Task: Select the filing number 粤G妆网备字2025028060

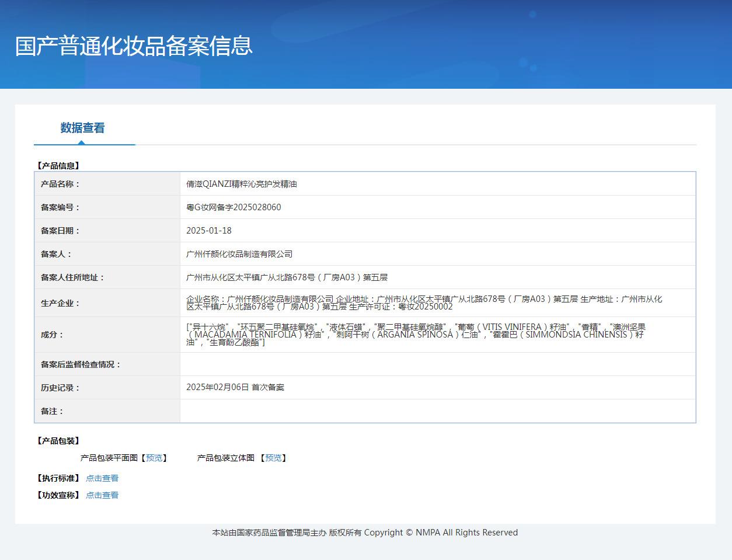Action: click(233, 207)
